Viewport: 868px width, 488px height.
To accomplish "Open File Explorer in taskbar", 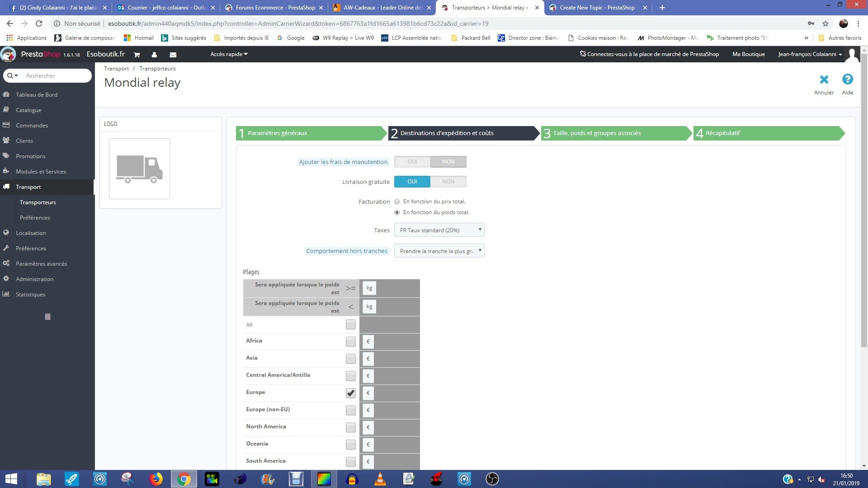I will pyautogui.click(x=44, y=479).
